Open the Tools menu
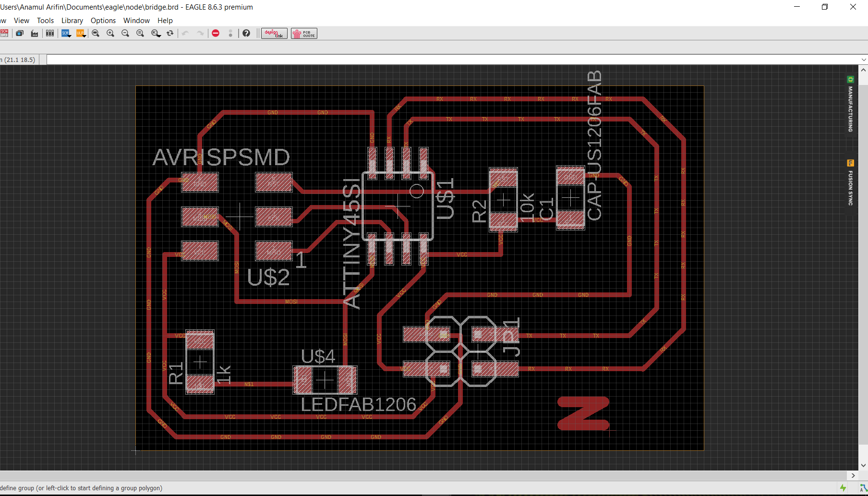This screenshot has width=868, height=496. coord(45,21)
